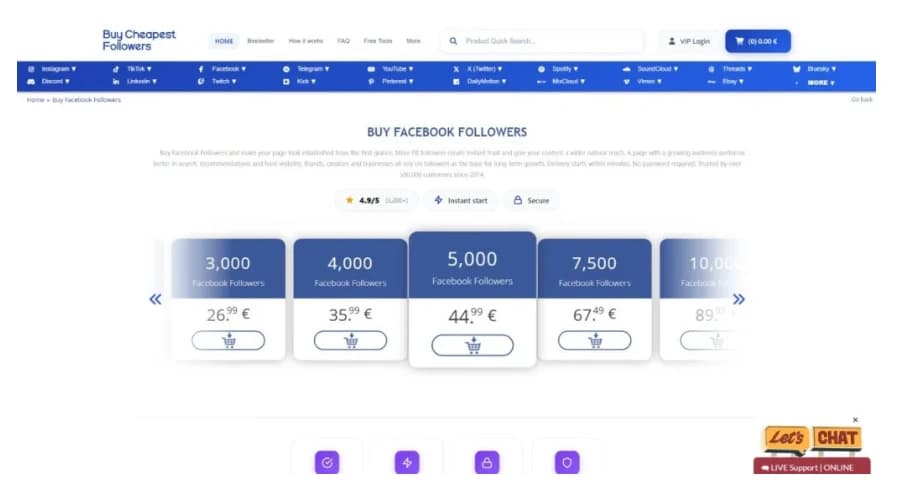Expand the Ebay dropdown
The height and width of the screenshot is (497, 906).
[733, 81]
